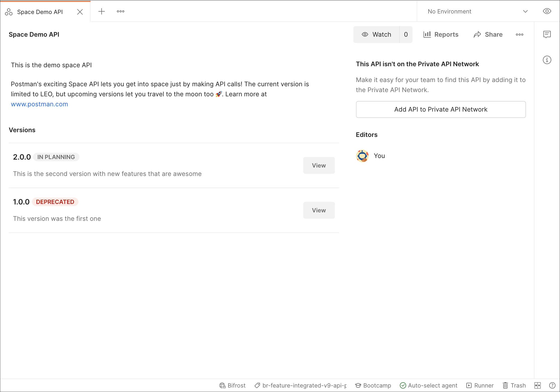Click the DEPRECATED status badge

pyautogui.click(x=55, y=202)
